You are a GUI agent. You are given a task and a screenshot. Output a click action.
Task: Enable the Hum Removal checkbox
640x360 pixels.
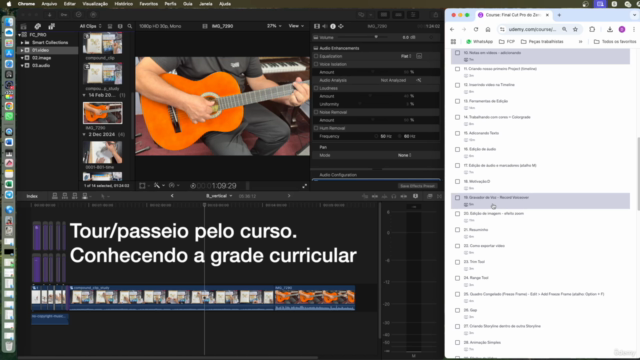click(x=316, y=128)
